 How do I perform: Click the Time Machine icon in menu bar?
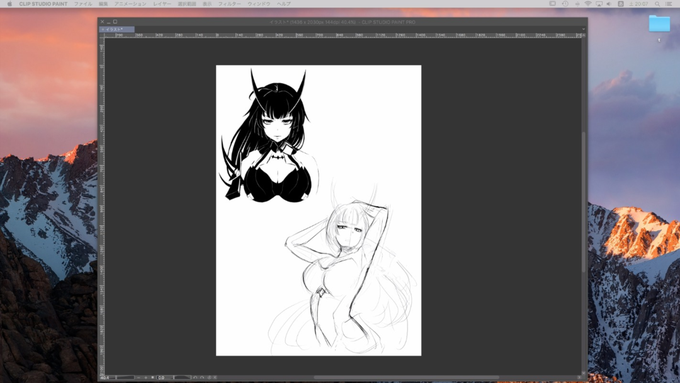(x=565, y=3)
